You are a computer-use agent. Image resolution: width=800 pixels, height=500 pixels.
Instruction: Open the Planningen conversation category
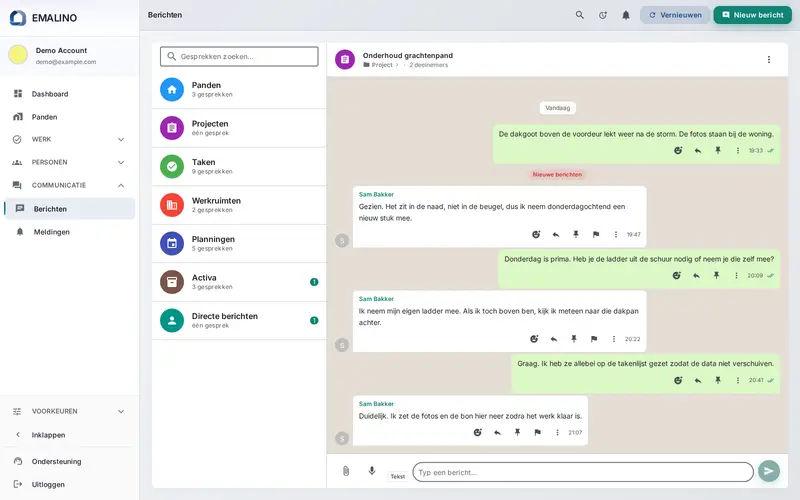239,243
